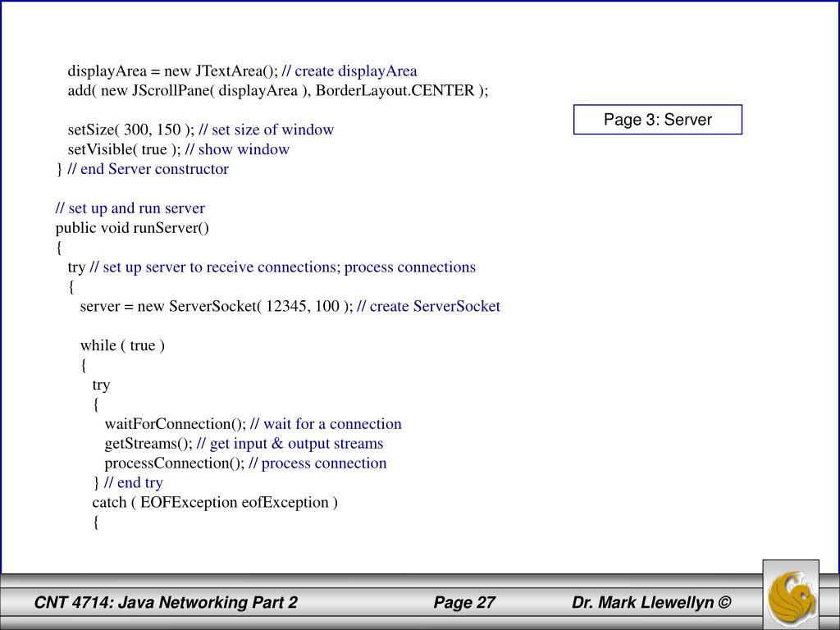840x630 pixels.
Task: Click the code 'waitForConnection();'
Action: pyautogui.click(x=176, y=424)
